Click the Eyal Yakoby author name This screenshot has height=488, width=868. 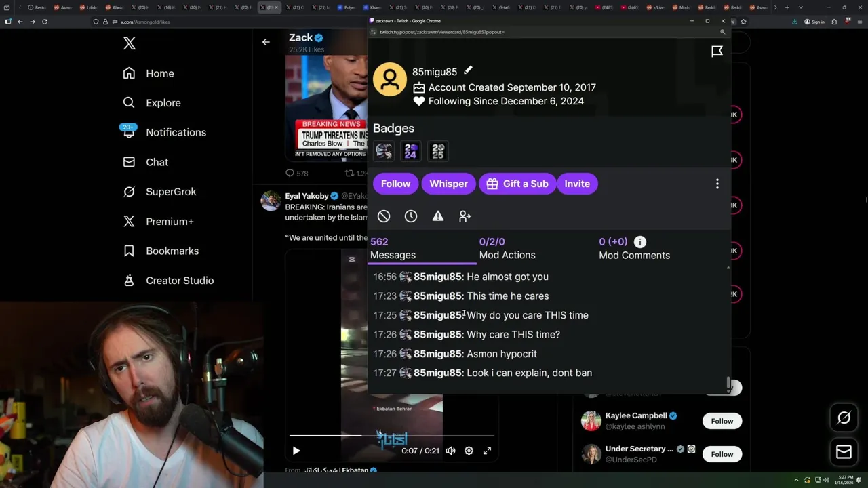click(x=307, y=196)
